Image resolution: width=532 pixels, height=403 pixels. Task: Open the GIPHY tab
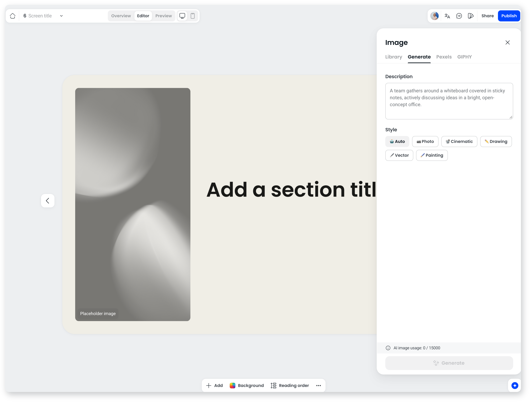(464, 57)
